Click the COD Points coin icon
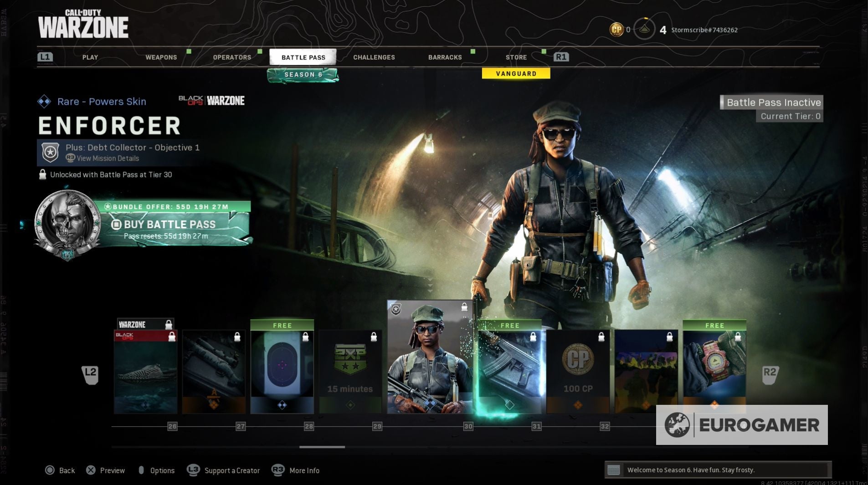Image resolution: width=868 pixels, height=485 pixels. (616, 30)
